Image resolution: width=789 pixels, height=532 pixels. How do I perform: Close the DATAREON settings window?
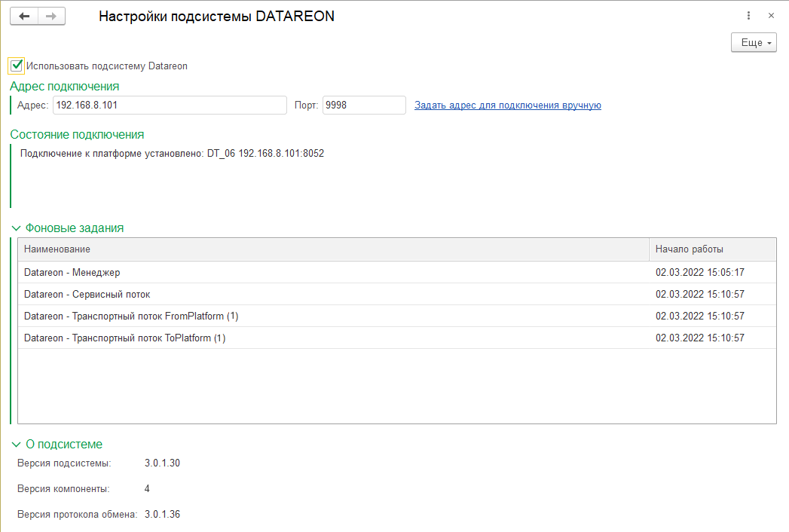pos(771,16)
